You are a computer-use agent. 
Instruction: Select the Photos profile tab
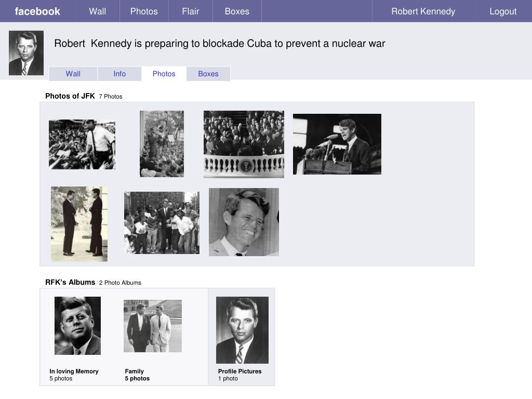[164, 74]
